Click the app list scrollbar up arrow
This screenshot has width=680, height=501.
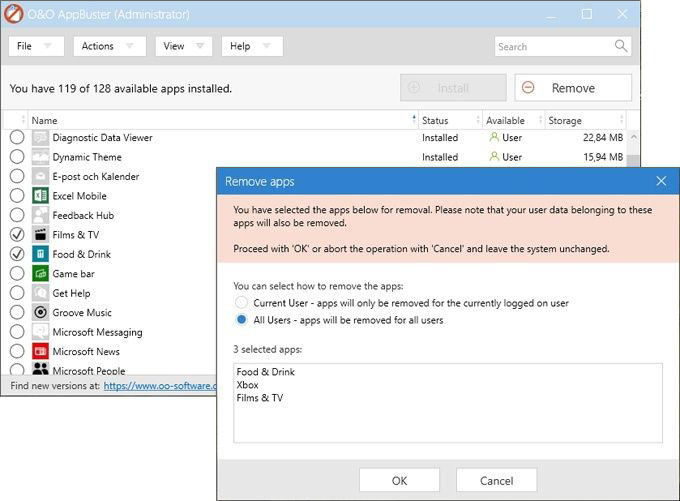coord(633,137)
